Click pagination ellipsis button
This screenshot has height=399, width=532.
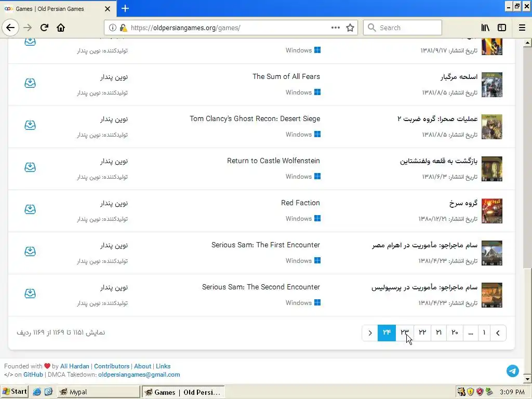pyautogui.click(x=471, y=332)
